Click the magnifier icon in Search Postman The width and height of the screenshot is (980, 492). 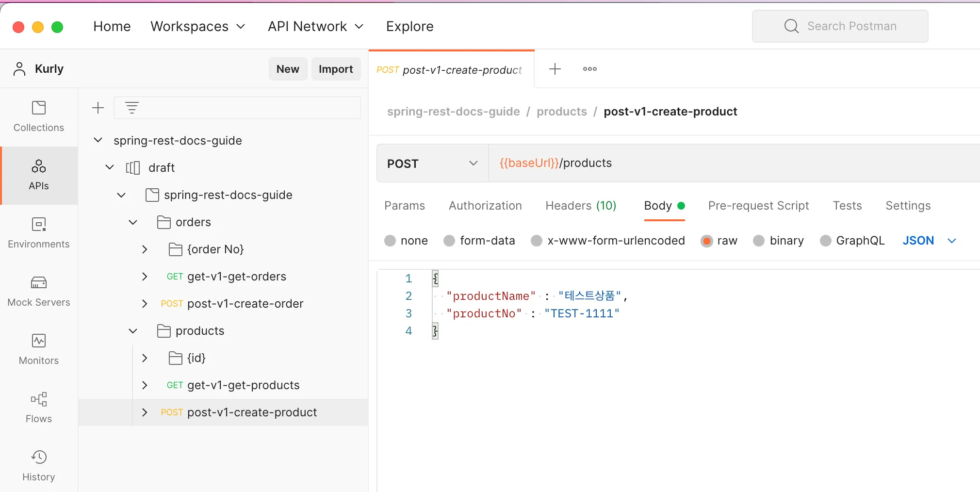tap(791, 26)
